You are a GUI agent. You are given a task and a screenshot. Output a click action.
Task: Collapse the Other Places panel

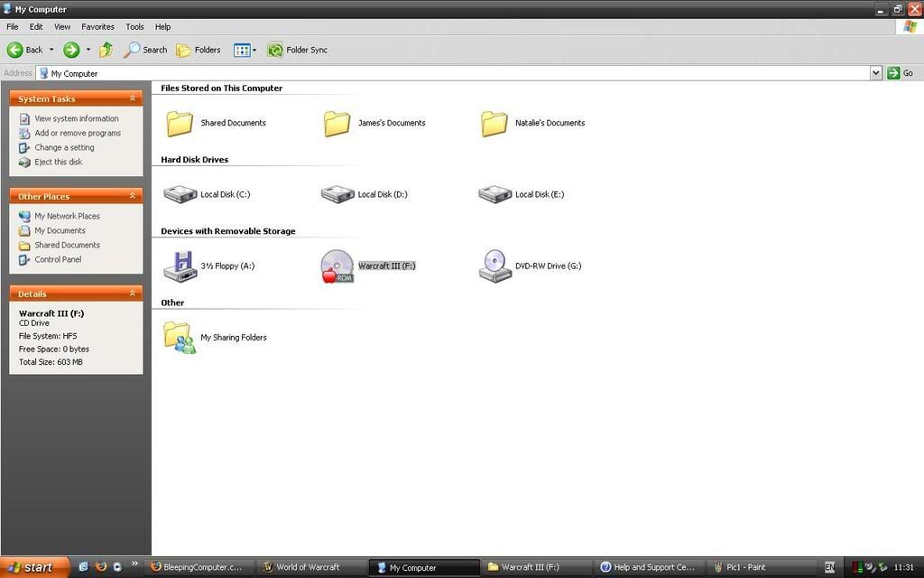pyautogui.click(x=133, y=196)
